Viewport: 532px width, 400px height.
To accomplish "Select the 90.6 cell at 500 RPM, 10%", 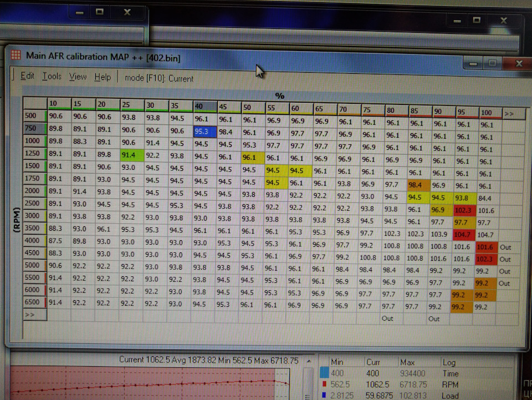I will pos(59,116).
